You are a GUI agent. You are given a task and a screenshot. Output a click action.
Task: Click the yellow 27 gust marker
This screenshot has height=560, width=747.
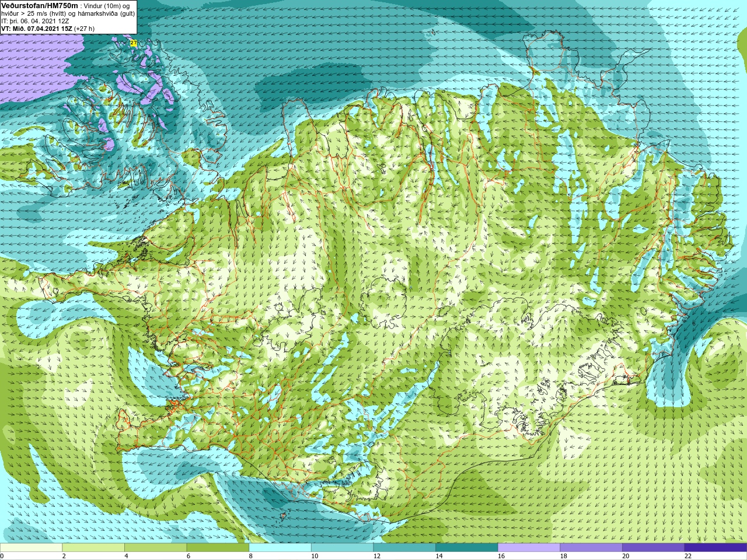[134, 43]
